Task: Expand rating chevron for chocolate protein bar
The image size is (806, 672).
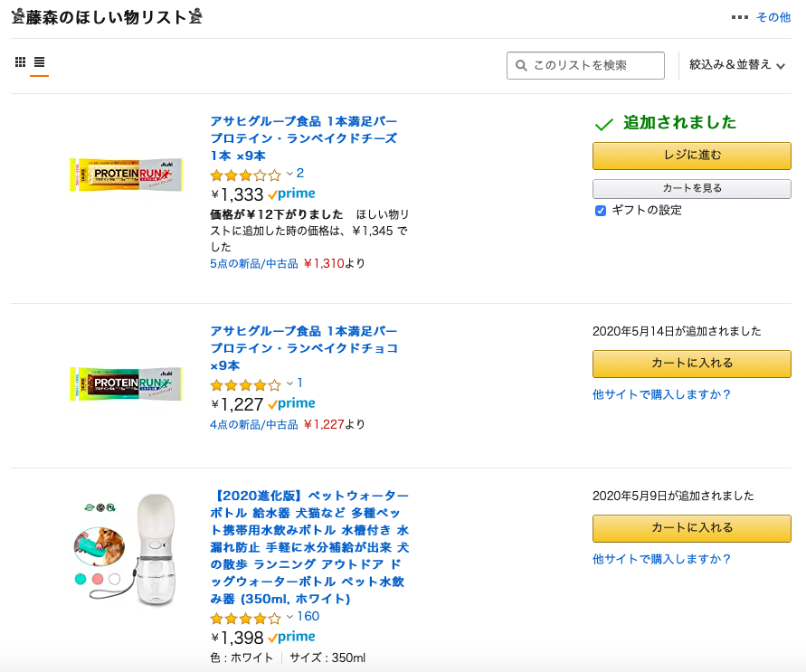Action: point(289,383)
